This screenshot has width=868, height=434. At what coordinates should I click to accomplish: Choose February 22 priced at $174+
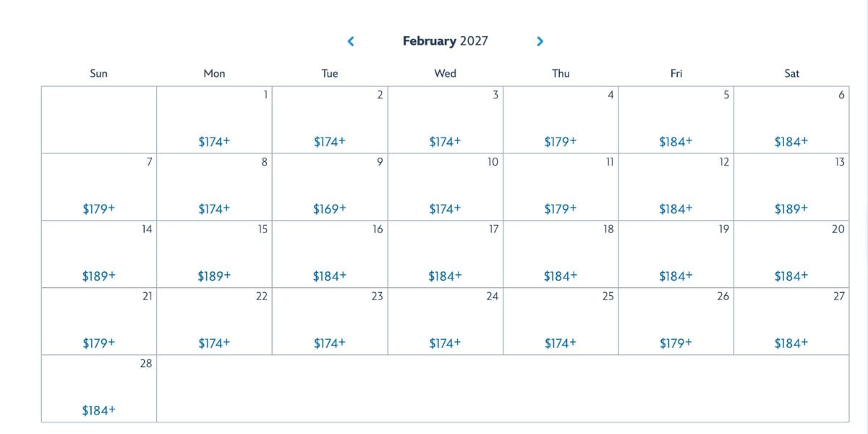coord(214,341)
